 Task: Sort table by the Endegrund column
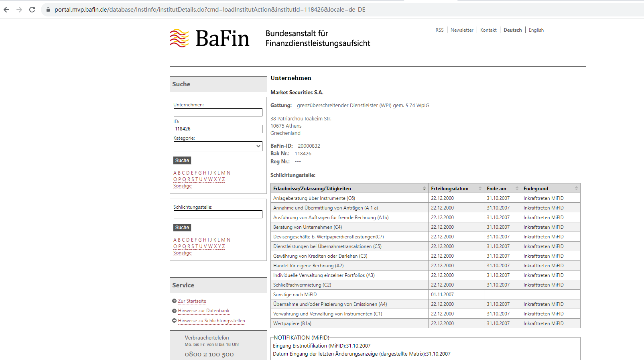pyautogui.click(x=576, y=189)
